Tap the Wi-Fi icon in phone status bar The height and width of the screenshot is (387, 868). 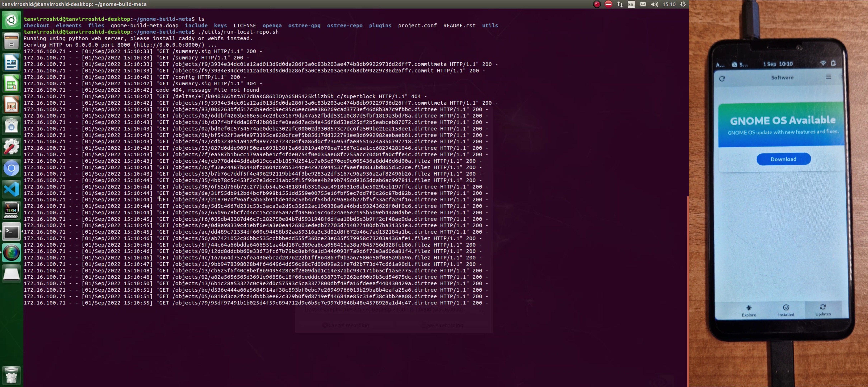click(x=823, y=63)
